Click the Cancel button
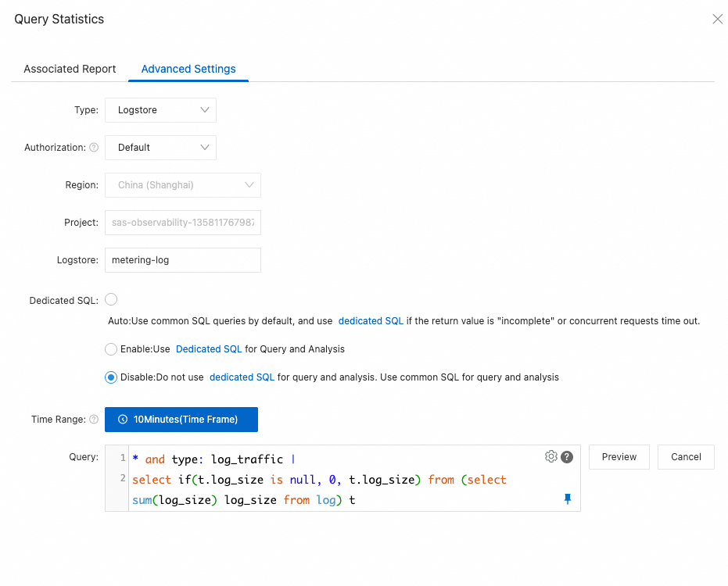728x586 pixels. (686, 457)
